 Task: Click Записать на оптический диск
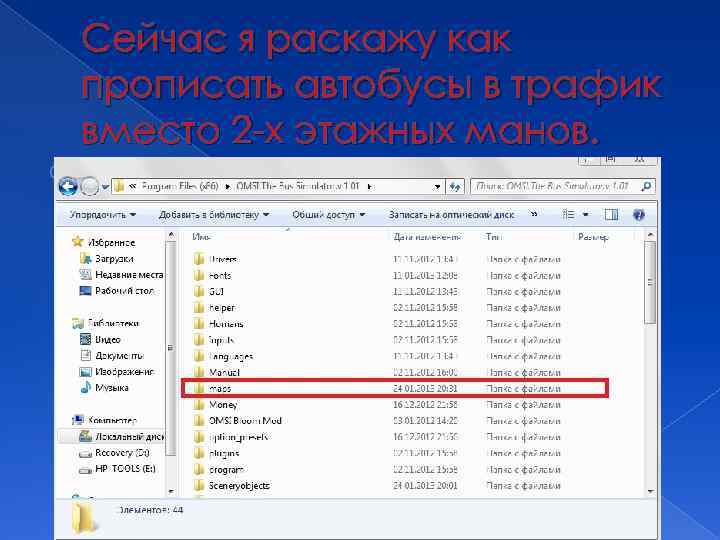point(451,214)
